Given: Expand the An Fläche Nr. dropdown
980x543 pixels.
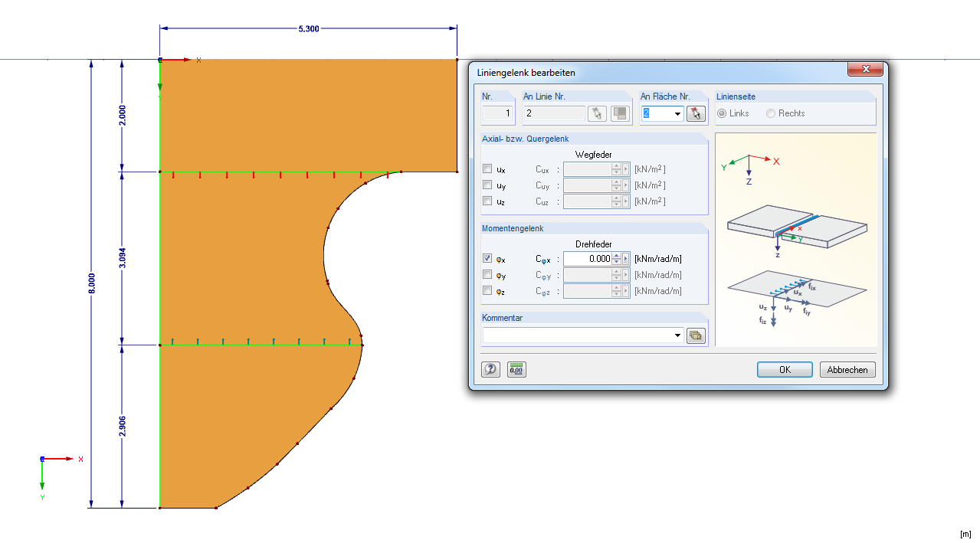Looking at the screenshot, I should (x=677, y=113).
